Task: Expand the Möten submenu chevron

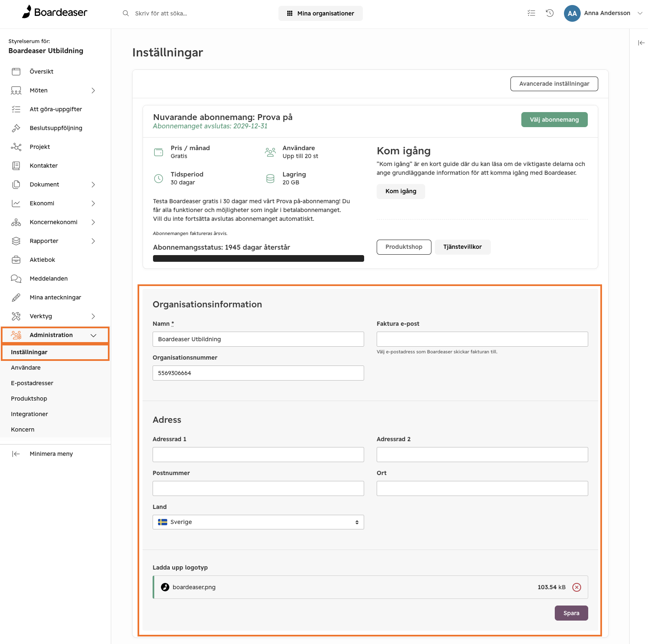Action: click(93, 90)
